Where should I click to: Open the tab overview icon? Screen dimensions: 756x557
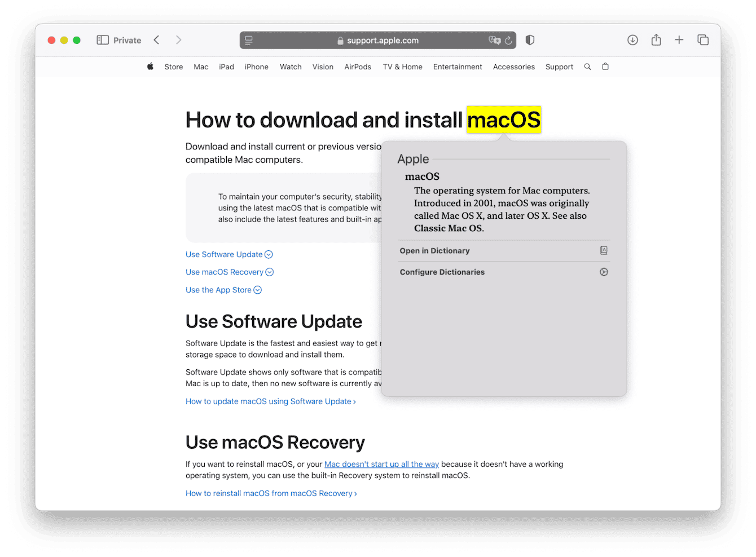pos(703,40)
